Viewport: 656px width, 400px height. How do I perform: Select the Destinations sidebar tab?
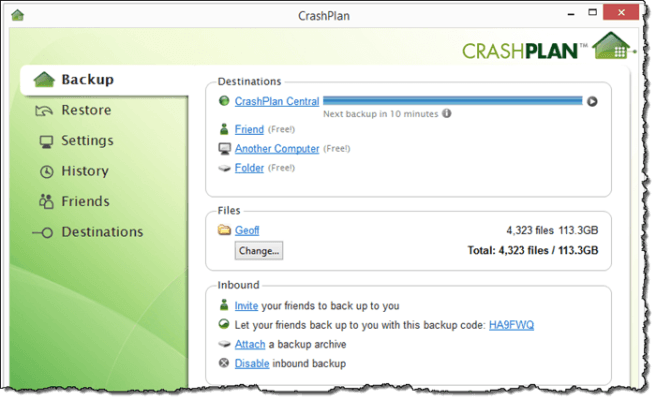102,232
